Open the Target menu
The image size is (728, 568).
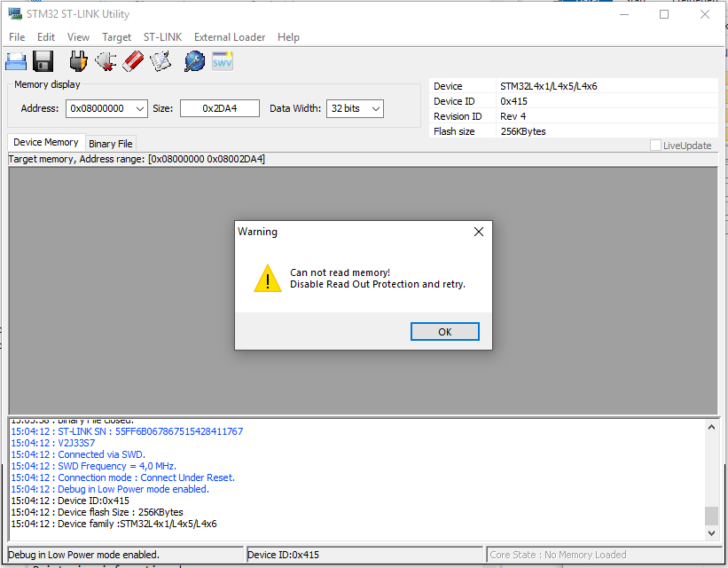point(116,37)
